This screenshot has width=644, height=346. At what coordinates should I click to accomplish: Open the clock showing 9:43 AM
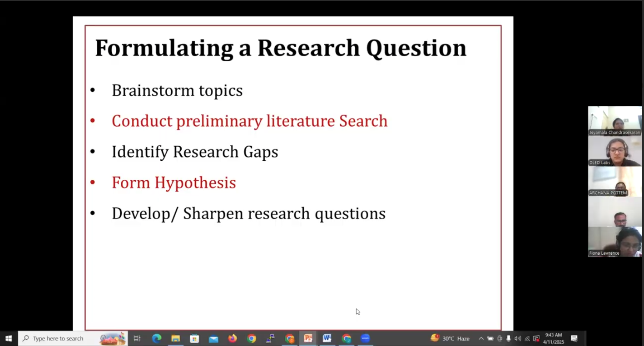[x=553, y=338]
